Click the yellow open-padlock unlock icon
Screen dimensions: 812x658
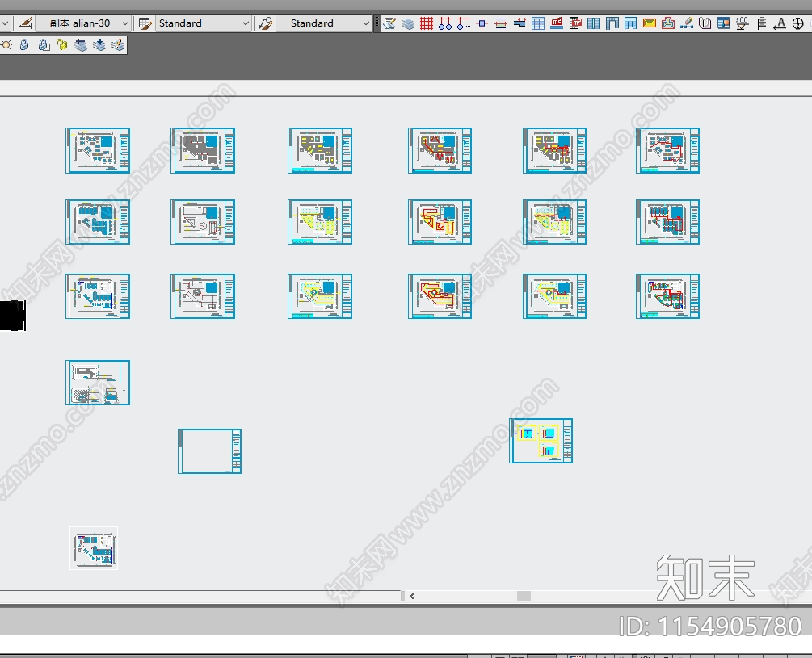pos(62,45)
